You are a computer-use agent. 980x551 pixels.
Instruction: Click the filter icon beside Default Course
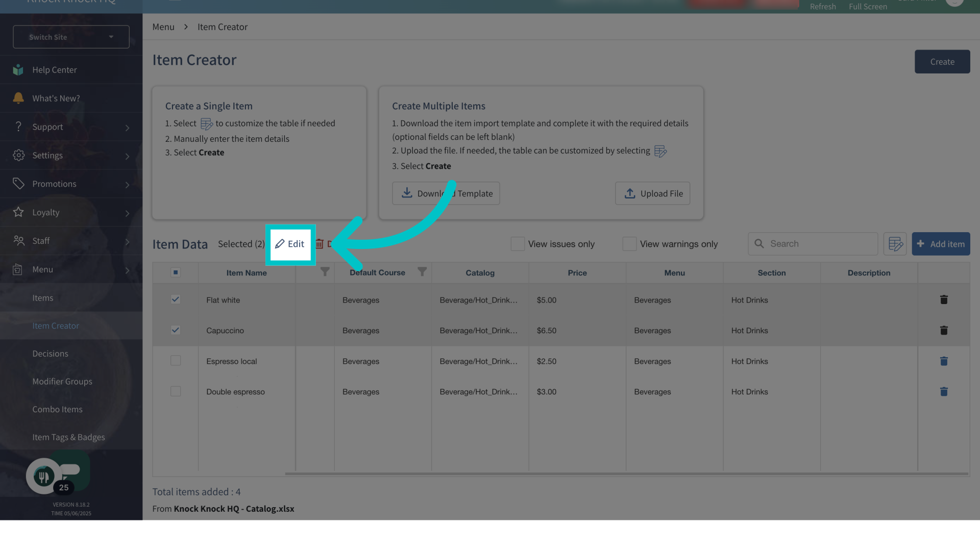(x=422, y=272)
